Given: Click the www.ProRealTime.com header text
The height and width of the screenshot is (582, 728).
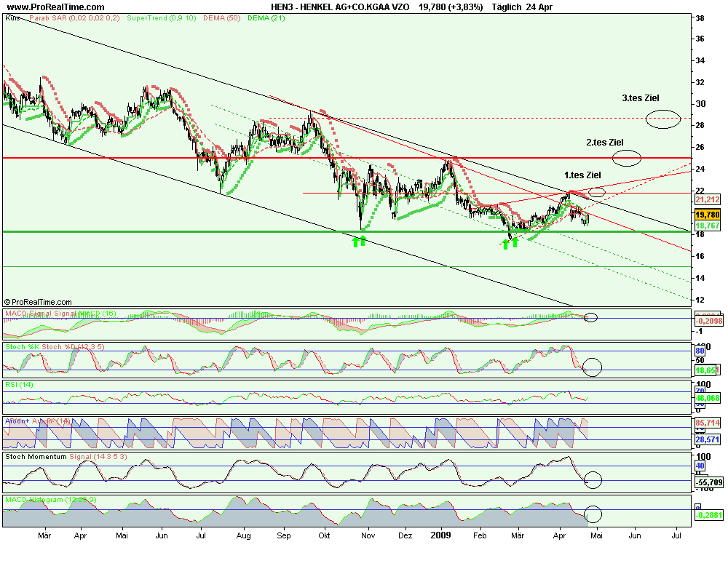Looking at the screenshot, I should (x=56, y=7).
